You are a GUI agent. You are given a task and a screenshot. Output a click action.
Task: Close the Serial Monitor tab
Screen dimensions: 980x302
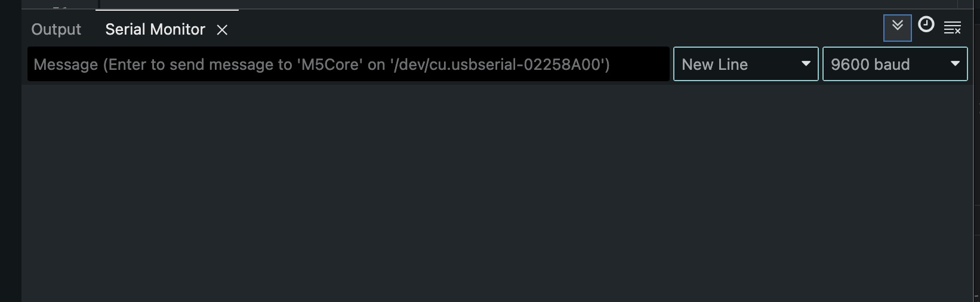coord(222,30)
